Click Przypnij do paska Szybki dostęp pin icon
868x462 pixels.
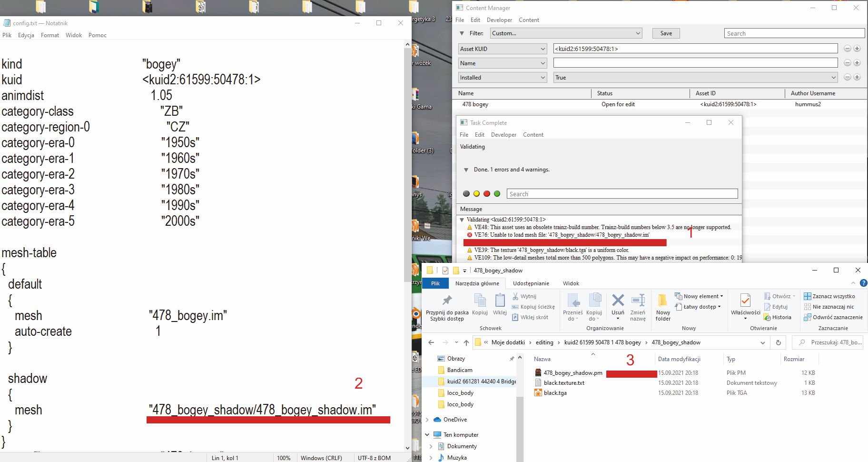pyautogui.click(x=447, y=301)
